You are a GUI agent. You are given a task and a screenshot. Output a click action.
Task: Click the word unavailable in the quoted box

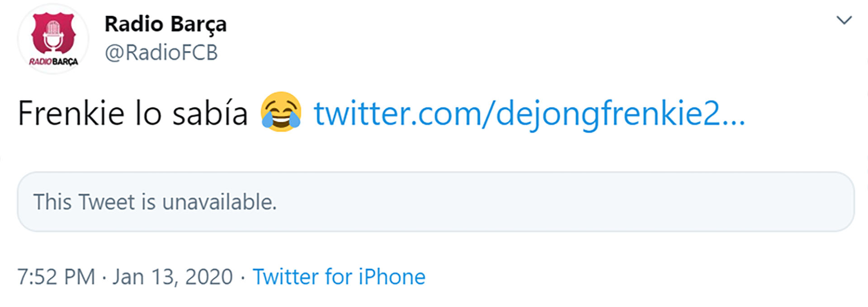[219, 202]
